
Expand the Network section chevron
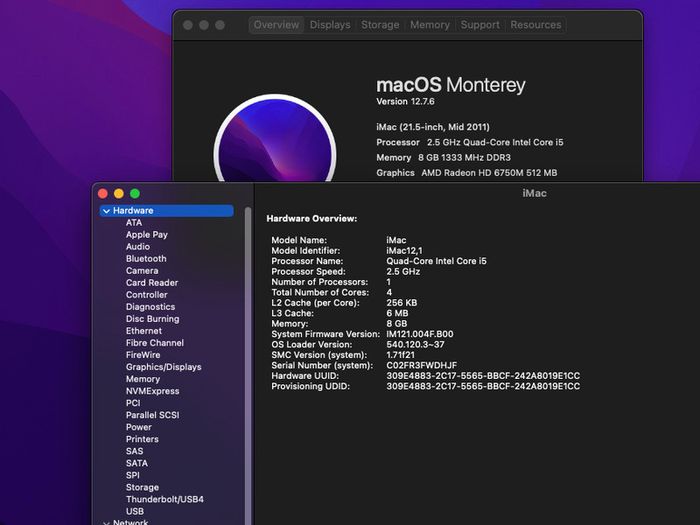click(x=106, y=522)
